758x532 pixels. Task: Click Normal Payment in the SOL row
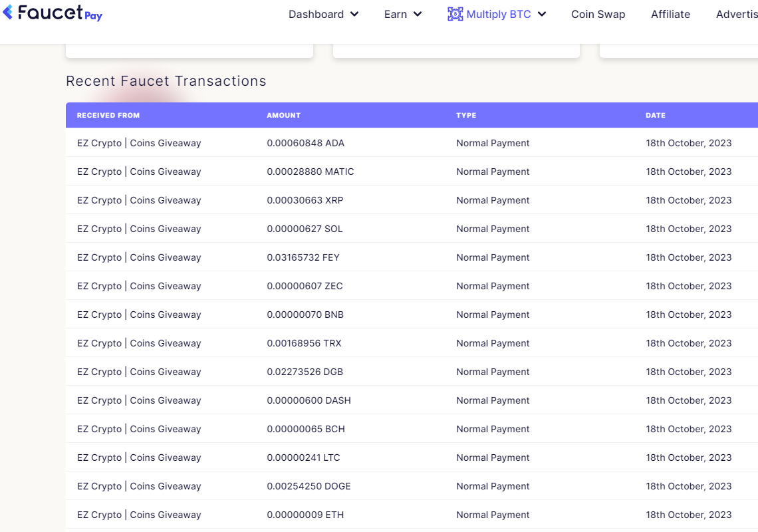493,229
